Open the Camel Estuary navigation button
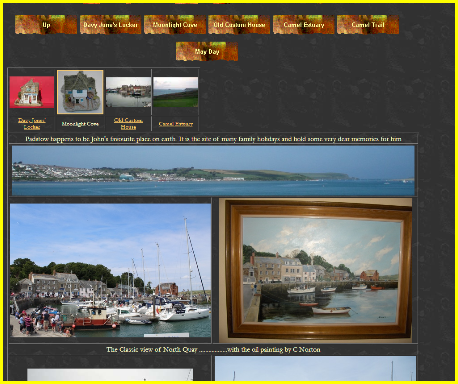Viewport: 458px width, 384px height. [303, 25]
